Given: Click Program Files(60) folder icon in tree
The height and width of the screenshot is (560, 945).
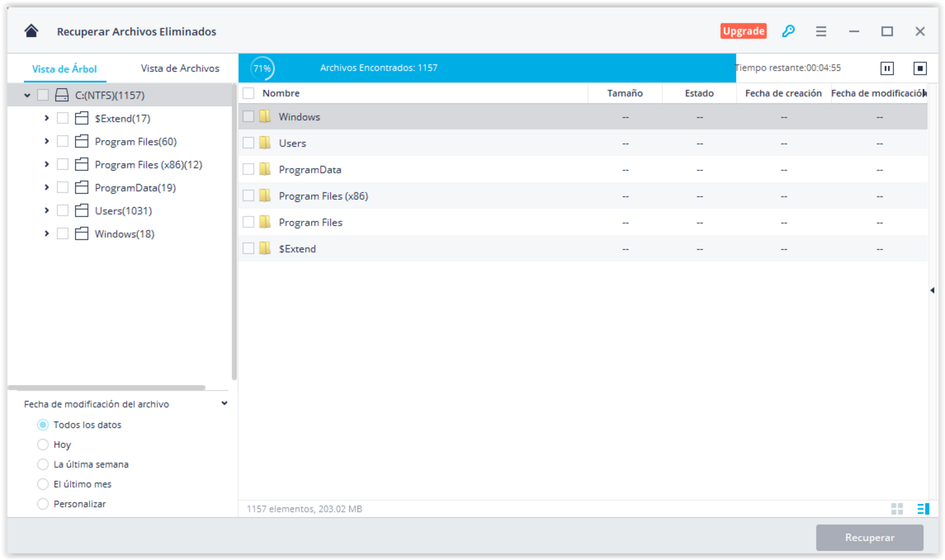Looking at the screenshot, I should [x=81, y=141].
